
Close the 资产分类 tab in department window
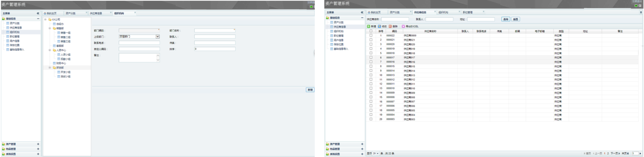87,13
